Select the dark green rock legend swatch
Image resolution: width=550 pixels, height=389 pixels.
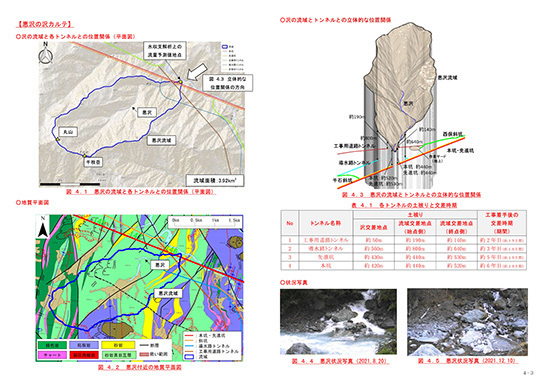coord(52,346)
